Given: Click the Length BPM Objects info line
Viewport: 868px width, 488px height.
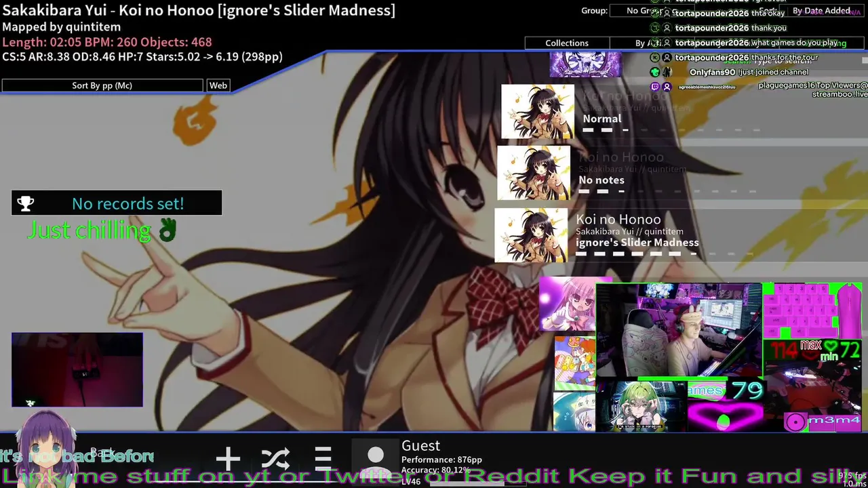Looking at the screenshot, I should tap(107, 42).
